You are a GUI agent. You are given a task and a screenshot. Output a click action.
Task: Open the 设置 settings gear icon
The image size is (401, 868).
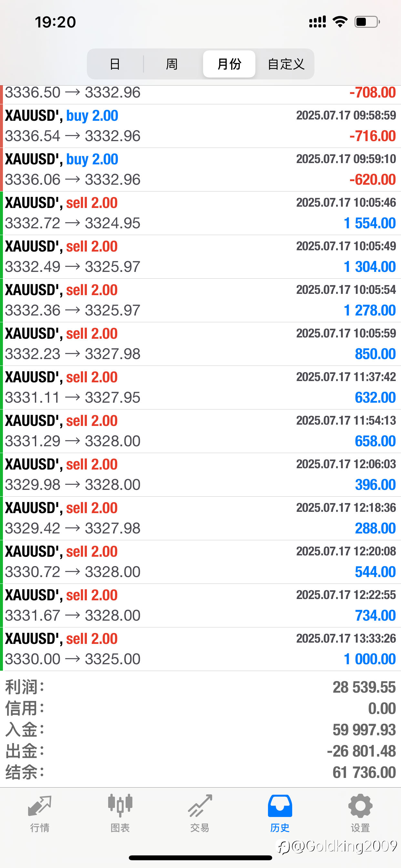pos(360,806)
